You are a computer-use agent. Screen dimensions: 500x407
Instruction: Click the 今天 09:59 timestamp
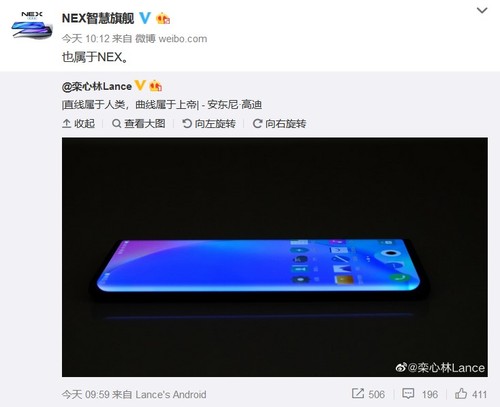86,395
